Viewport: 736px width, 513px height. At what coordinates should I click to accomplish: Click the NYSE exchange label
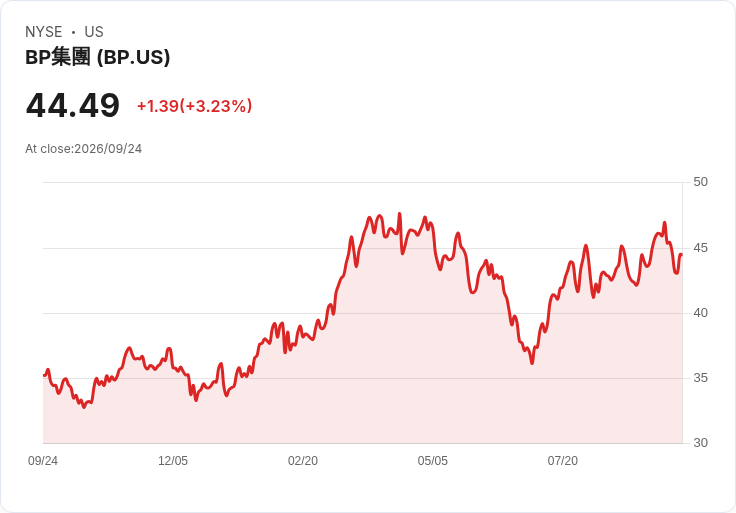tap(44, 32)
